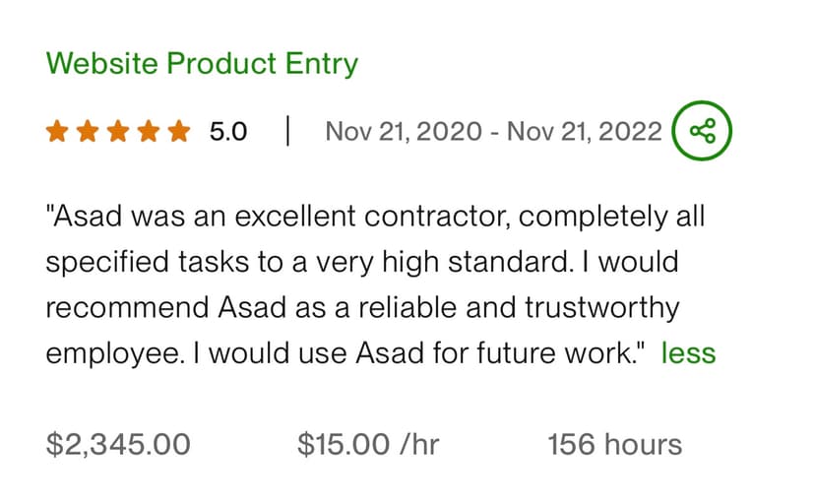Select the first orange rating star
The width and height of the screenshot is (815, 504).
pos(57,131)
